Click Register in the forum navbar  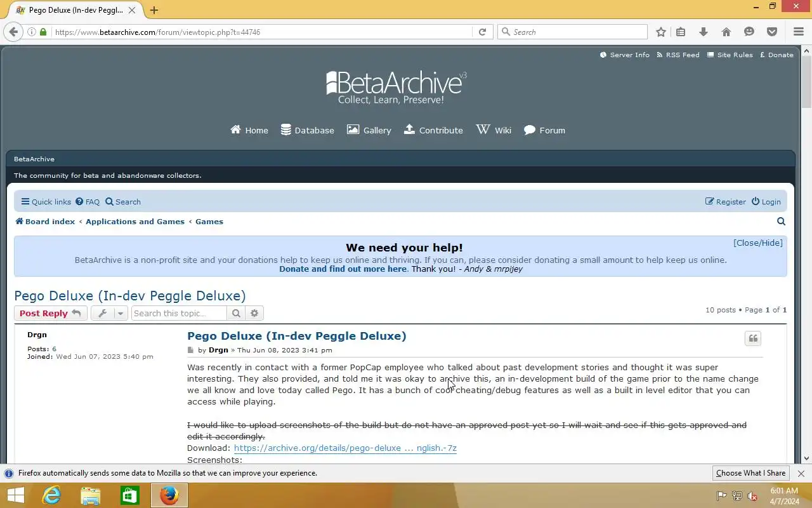pyautogui.click(x=726, y=202)
